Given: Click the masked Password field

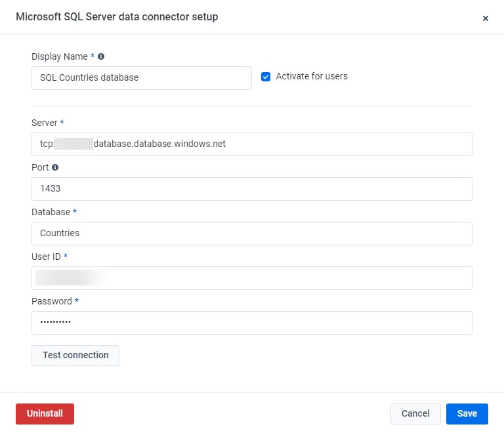Looking at the screenshot, I should 251,323.
